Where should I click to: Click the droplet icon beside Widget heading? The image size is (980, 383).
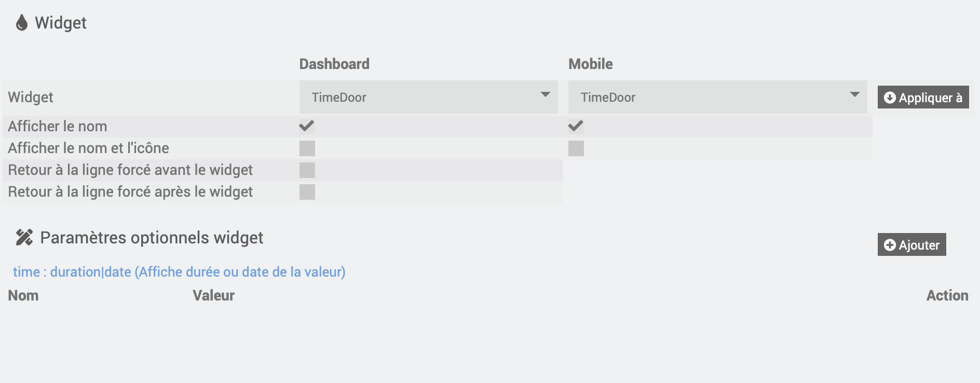[21, 23]
